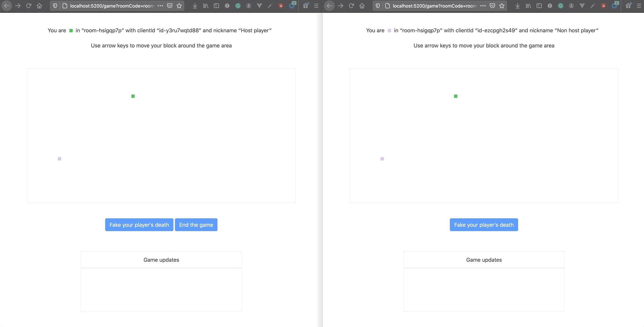Viewport: 644px width, 327px height.
Task: Go back in the left browser window
Action: tap(7, 6)
